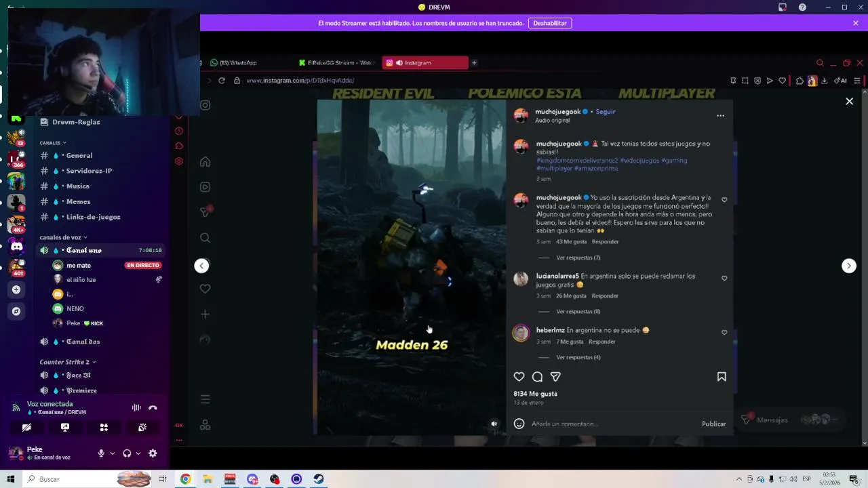Image resolution: width=868 pixels, height=488 pixels.
Task: Show hidden system tray icons chevron
Action: pyautogui.click(x=738, y=479)
